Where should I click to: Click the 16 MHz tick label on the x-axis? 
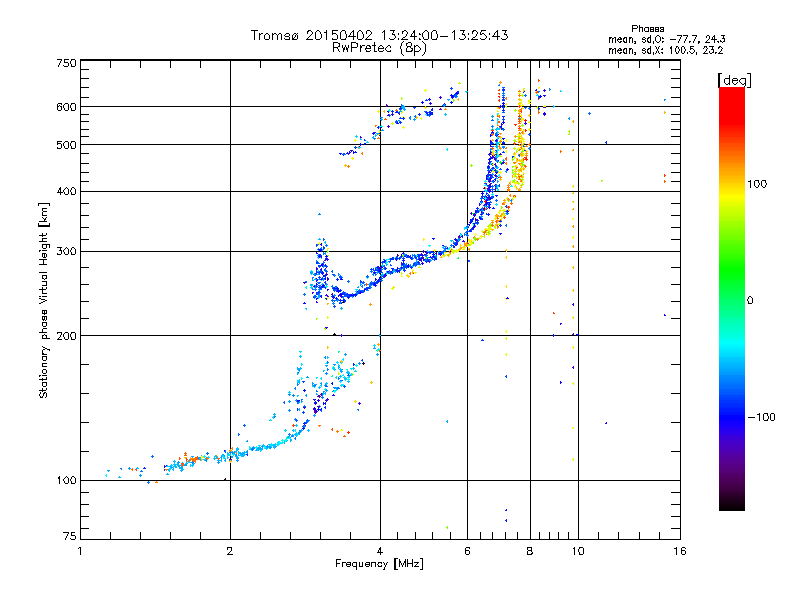pyautogui.click(x=677, y=551)
